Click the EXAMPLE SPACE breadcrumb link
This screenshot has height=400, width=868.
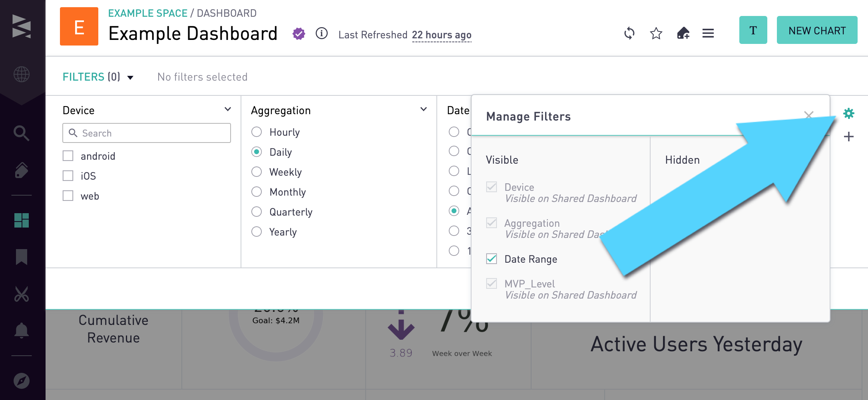coord(148,13)
